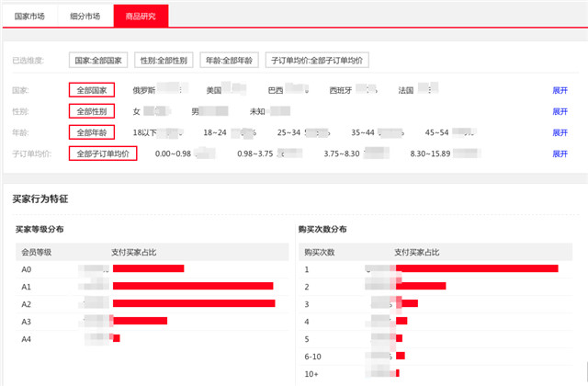Switch to the 国家市场 tab

[x=29, y=16]
